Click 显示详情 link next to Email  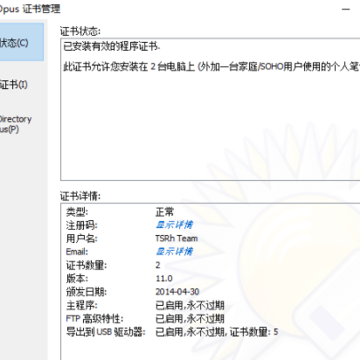(x=174, y=251)
